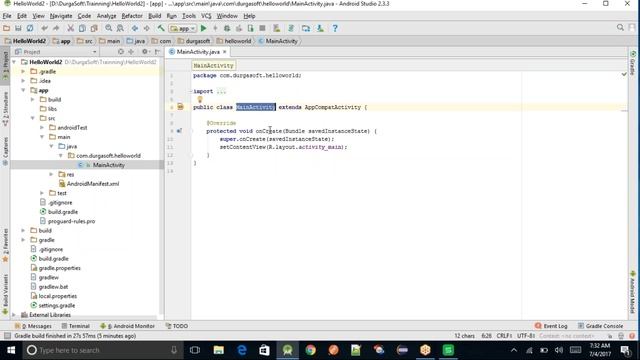Click the Copy icon in toolbar
Screen dimensions: 640x360
coord(82,28)
